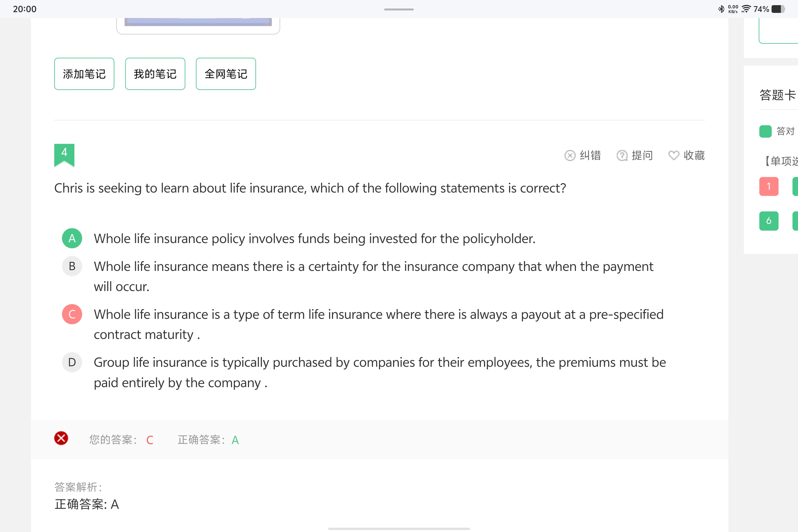Click the red wrong-answer X icon
The height and width of the screenshot is (532, 798).
(61, 438)
